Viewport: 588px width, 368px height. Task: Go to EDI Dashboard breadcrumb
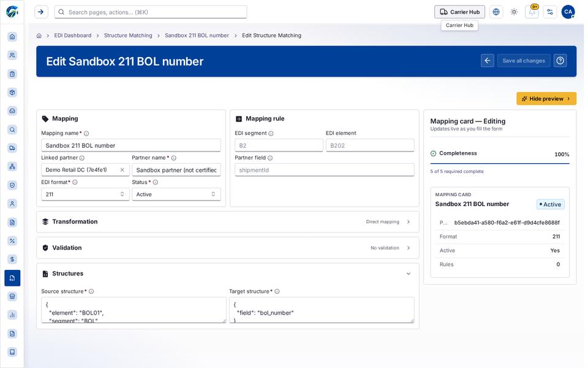[73, 36]
